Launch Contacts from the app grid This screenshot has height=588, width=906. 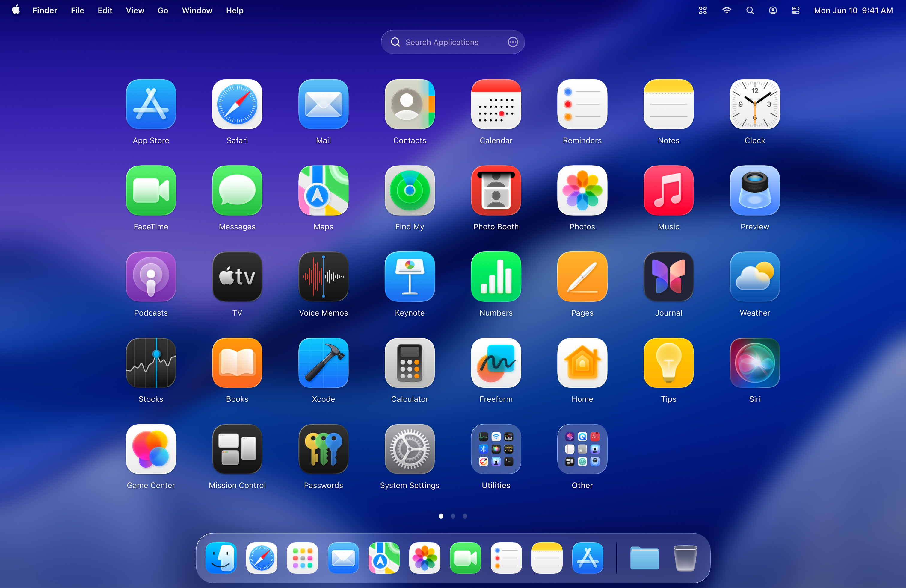pos(410,104)
